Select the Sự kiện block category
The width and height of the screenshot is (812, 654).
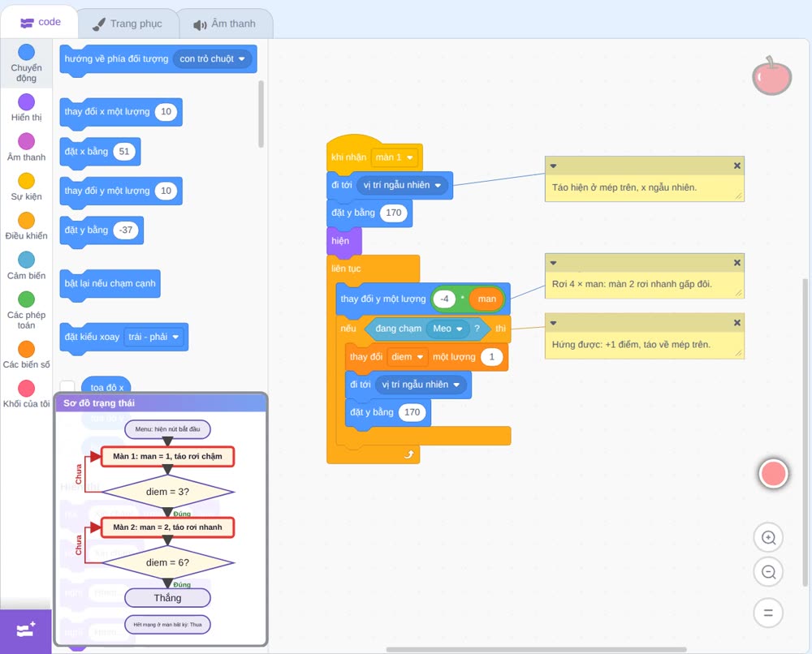[27, 187]
